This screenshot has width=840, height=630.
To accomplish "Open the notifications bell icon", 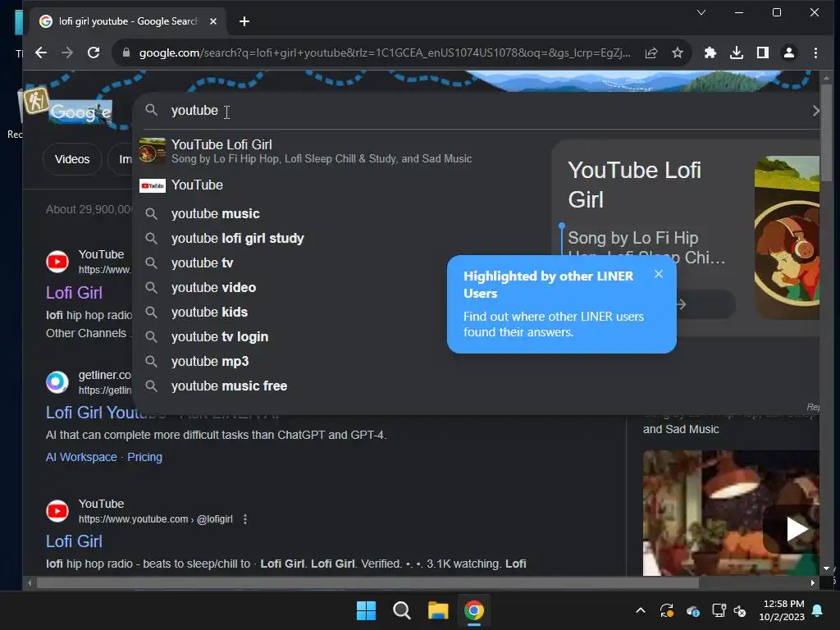I will 818,610.
